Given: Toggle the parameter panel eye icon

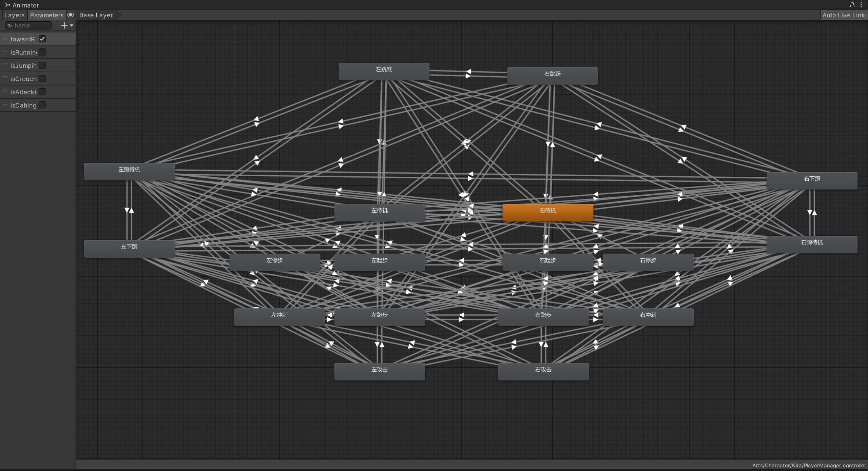Looking at the screenshot, I should (x=71, y=15).
